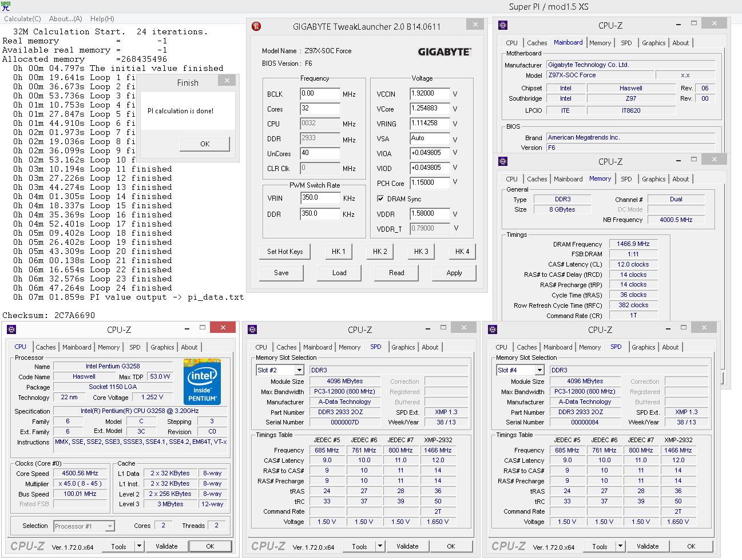Click CPU-Z icon of the Slot #2 window
This screenshot has height=560, width=742.
[x=252, y=329]
